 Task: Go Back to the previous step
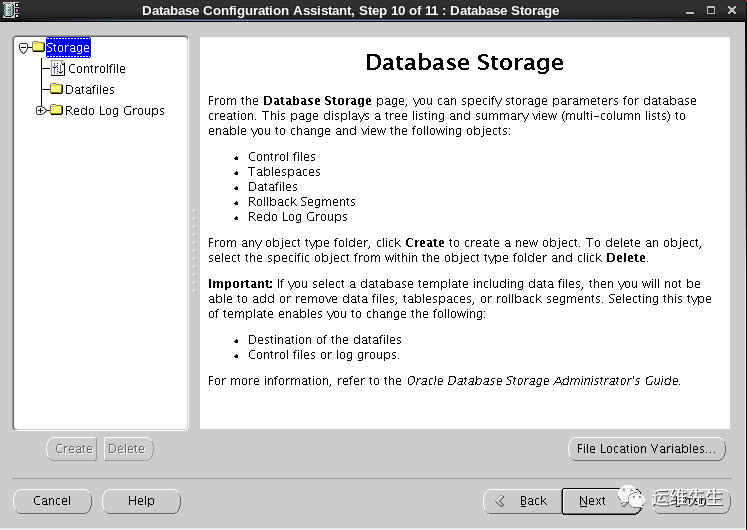[x=522, y=501]
